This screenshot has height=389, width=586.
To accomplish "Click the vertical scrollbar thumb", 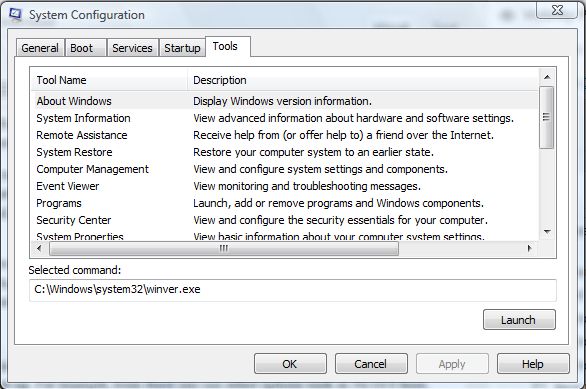I will 547,117.
